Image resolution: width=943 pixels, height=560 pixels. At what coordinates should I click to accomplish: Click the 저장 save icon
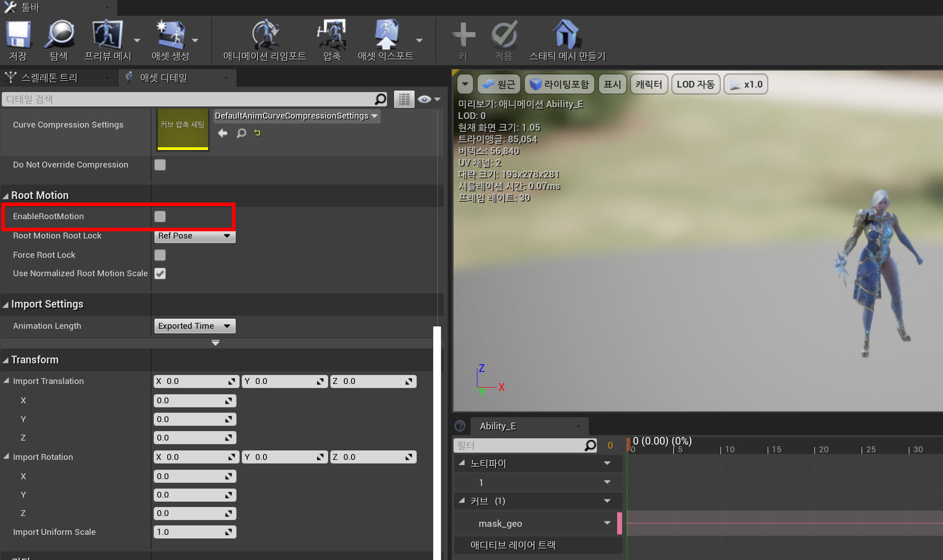(18, 35)
